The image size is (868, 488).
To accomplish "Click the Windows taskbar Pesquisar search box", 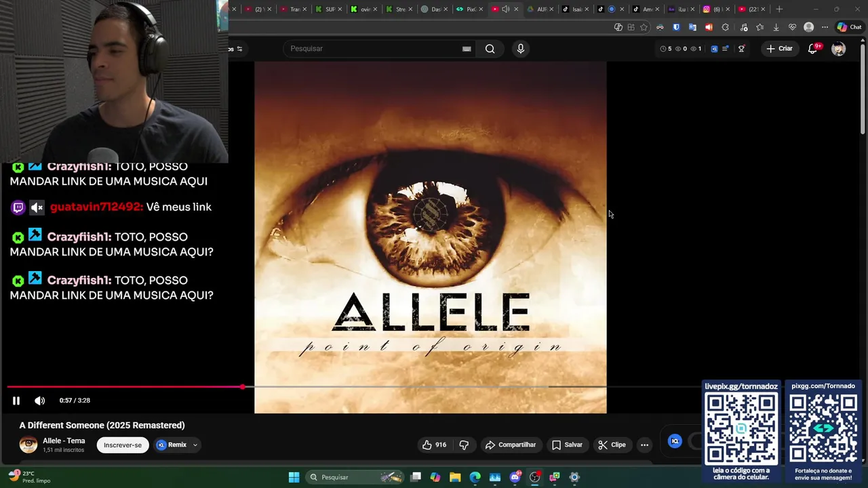I will [355, 477].
